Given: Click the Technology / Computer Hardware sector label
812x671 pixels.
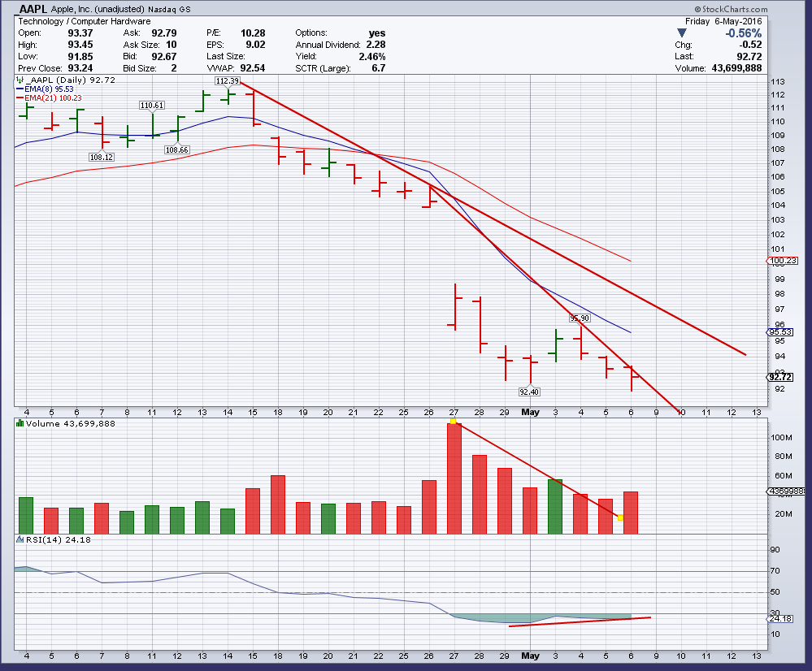Looking at the screenshot, I should 85,21.
